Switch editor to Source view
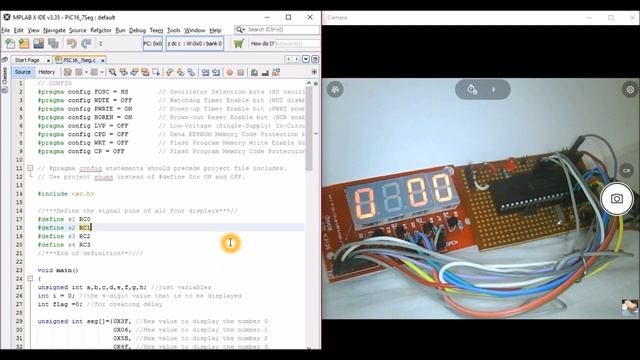This screenshot has width=640, height=360. 22,72
